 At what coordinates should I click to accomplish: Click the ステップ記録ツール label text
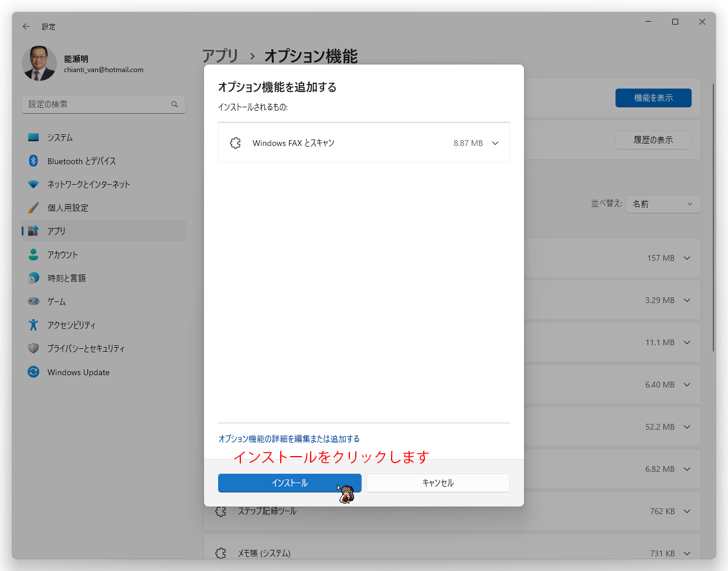tap(267, 511)
